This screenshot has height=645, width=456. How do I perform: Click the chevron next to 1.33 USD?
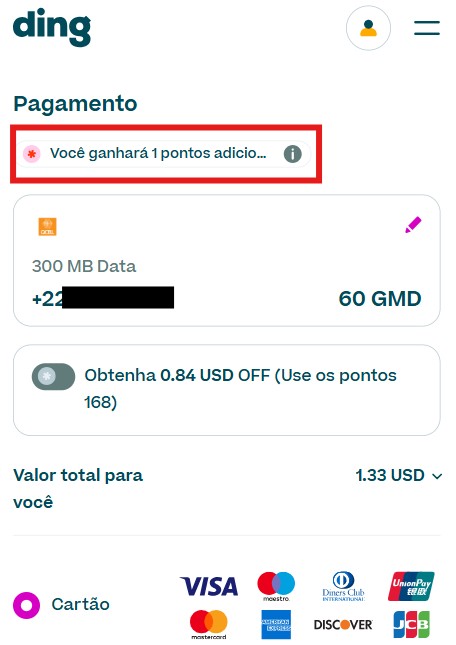(x=437, y=476)
